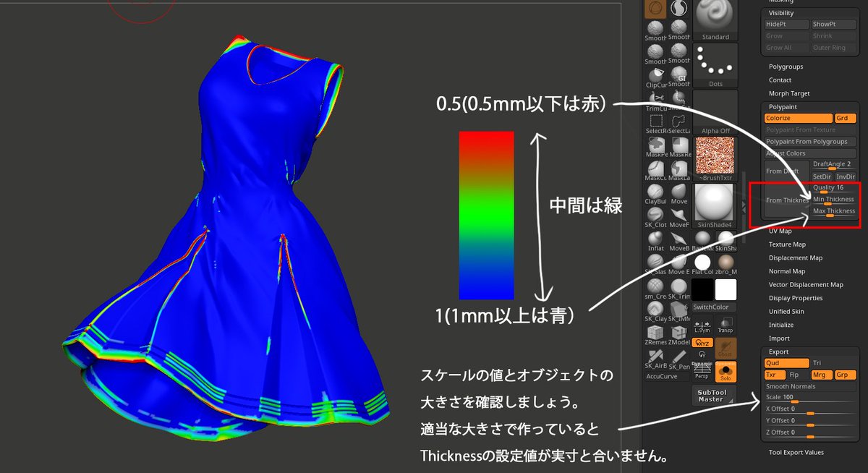868x473 pixels.
Task: Expand the Displacement Map section
Action: (796, 258)
